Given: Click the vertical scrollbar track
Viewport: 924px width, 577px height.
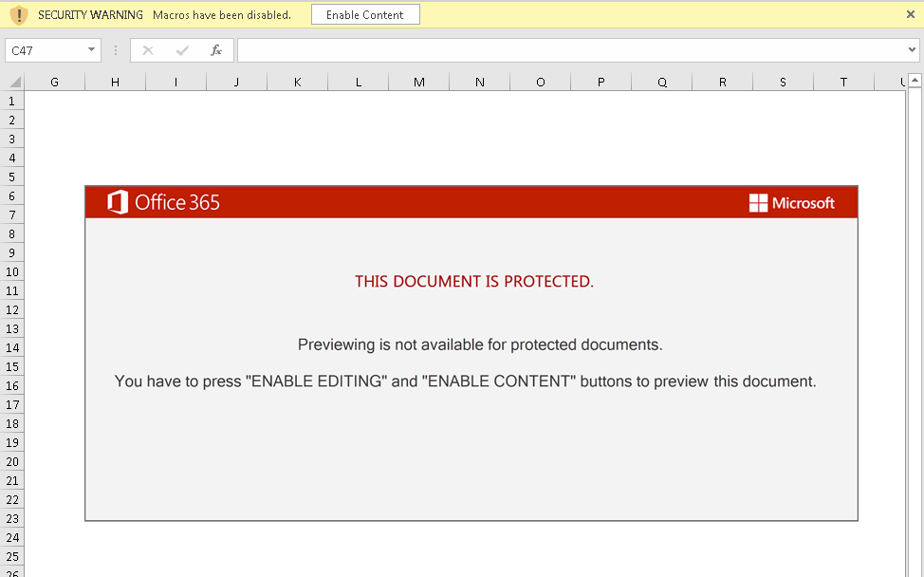Looking at the screenshot, I should coord(915,330).
